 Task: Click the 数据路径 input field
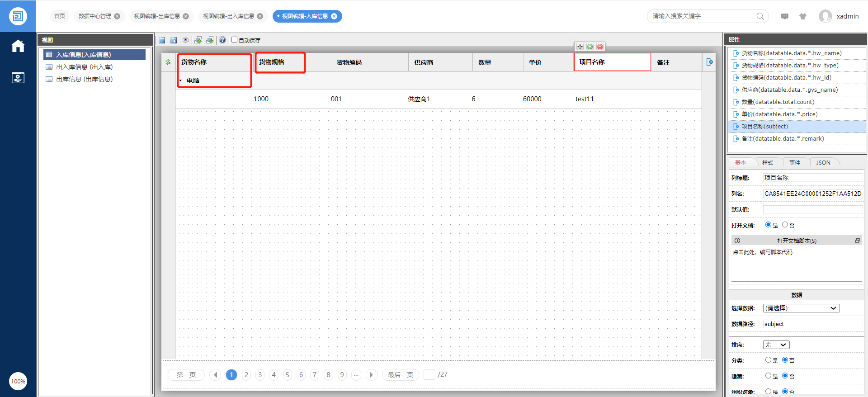(813, 324)
